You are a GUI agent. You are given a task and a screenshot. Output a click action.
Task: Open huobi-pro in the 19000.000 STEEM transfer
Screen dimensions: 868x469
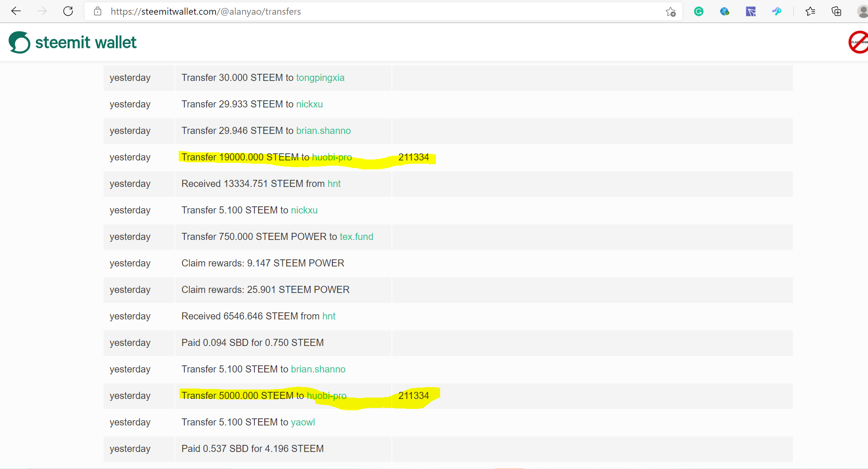[x=332, y=157]
